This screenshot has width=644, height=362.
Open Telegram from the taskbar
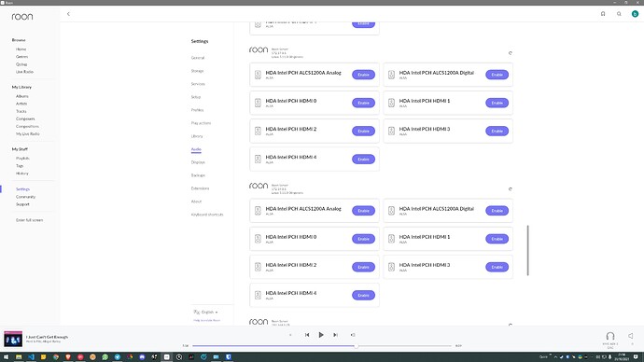click(x=117, y=357)
